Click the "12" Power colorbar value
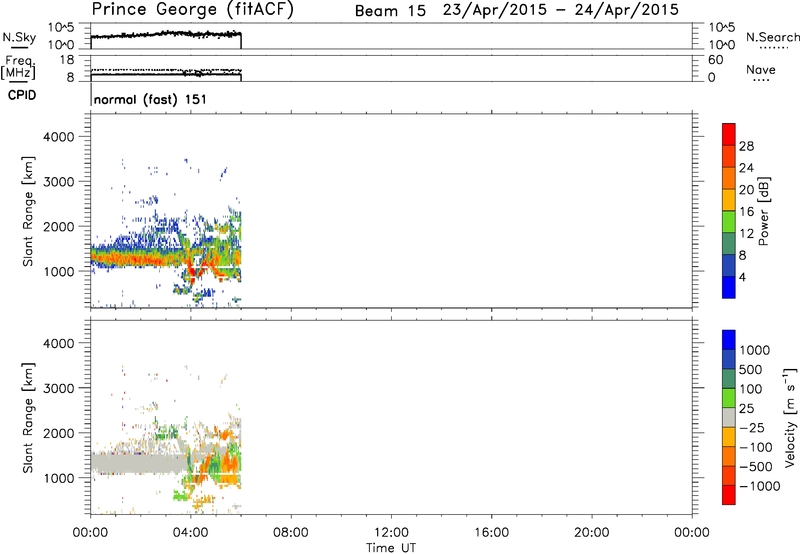Viewport: 800px width, 554px height. (x=746, y=234)
